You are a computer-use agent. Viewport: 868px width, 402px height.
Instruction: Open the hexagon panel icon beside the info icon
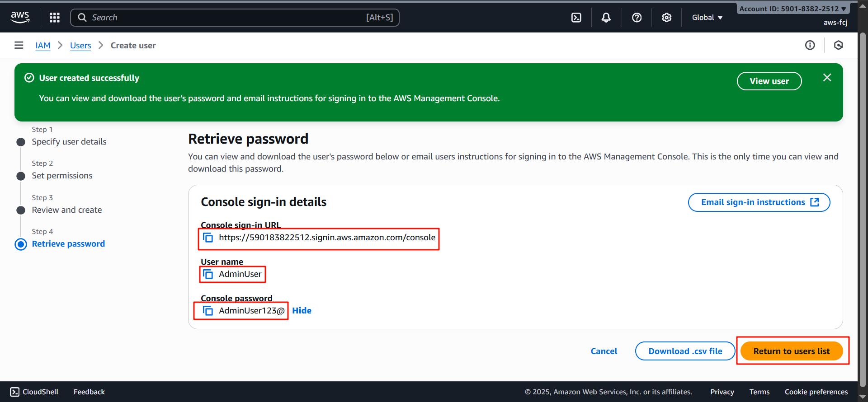[x=839, y=45]
